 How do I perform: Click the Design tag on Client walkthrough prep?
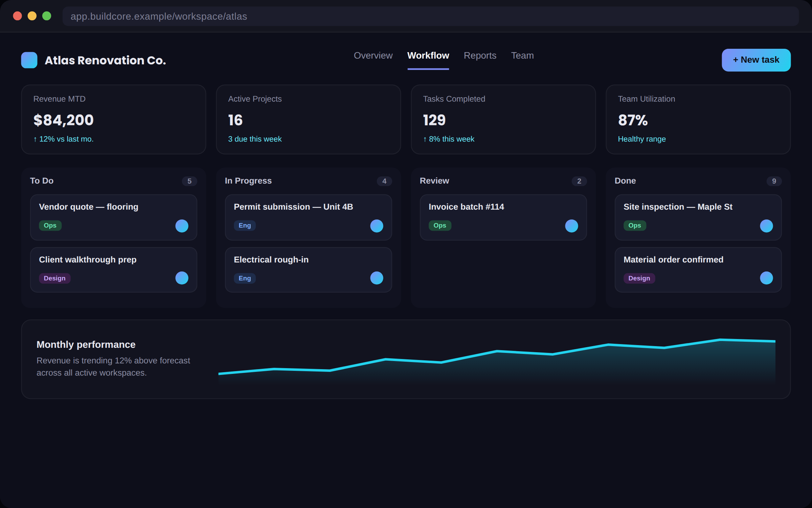pyautogui.click(x=54, y=278)
